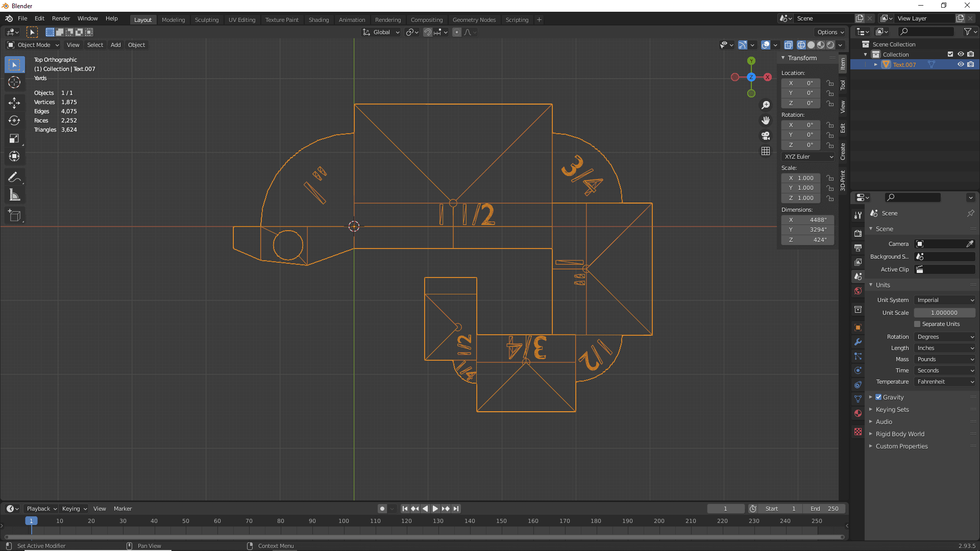980x551 pixels.
Task: Click current frame marker on timeline
Action: coord(31,521)
